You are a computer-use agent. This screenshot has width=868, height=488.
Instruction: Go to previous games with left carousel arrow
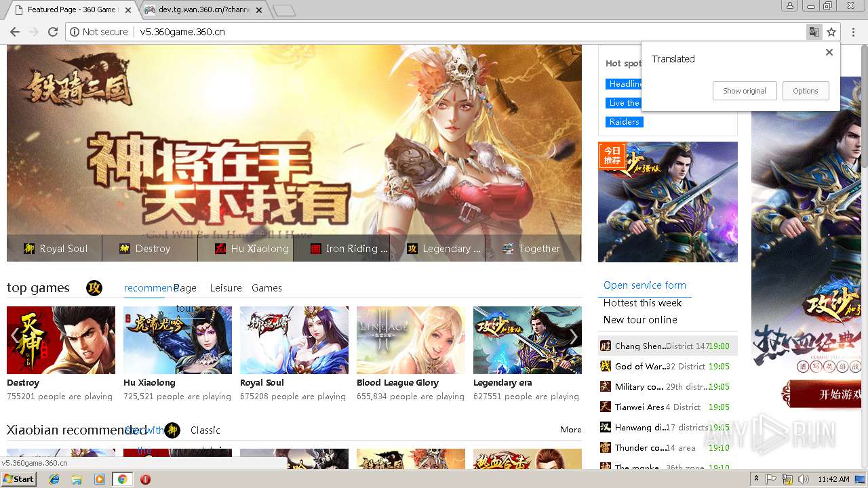15,337
